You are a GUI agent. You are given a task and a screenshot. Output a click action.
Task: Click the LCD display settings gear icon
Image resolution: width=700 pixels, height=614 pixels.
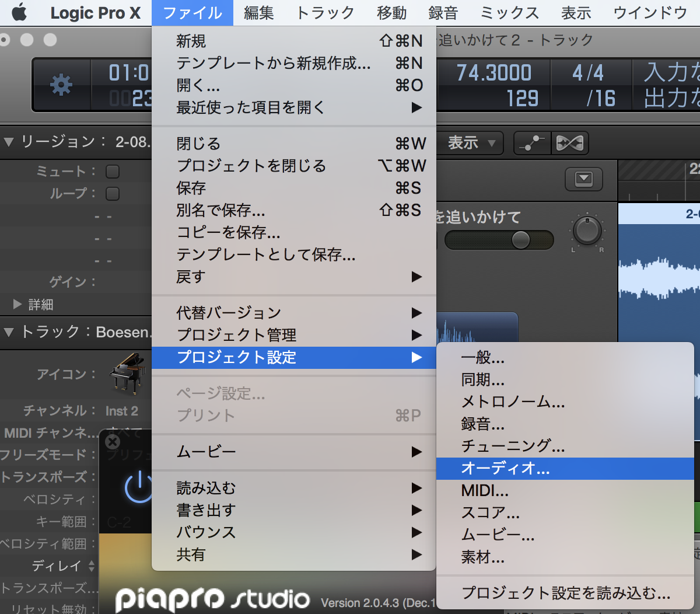tap(61, 85)
